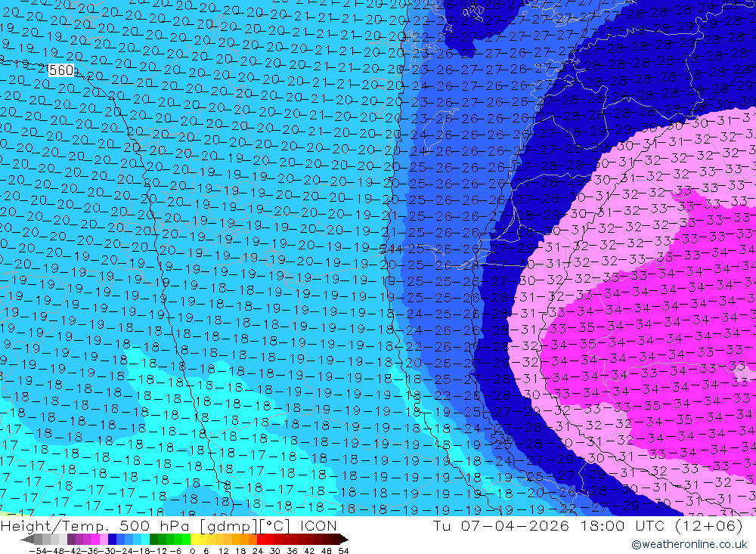756x554 pixels.
Task: Click the 536 contour label on the map
Action: 501,438
